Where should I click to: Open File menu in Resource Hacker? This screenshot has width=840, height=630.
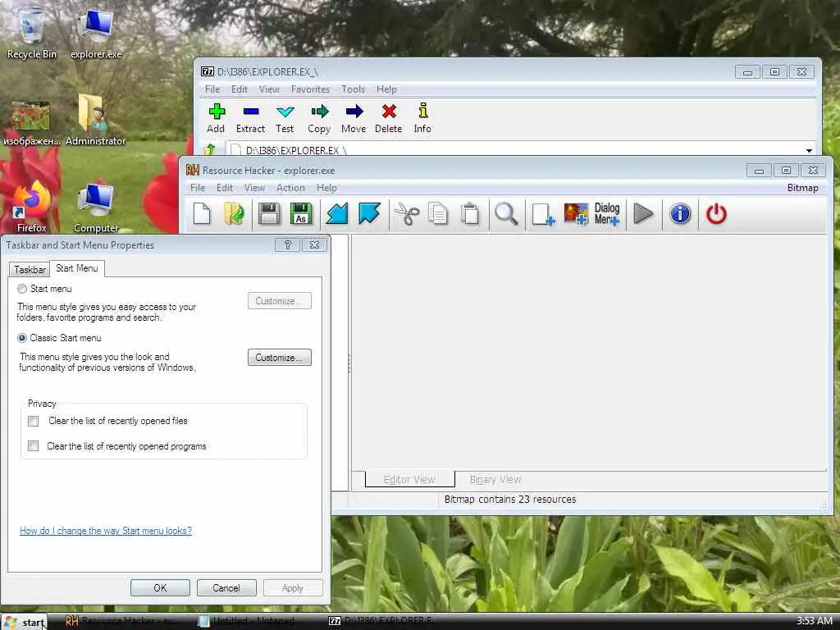(198, 188)
